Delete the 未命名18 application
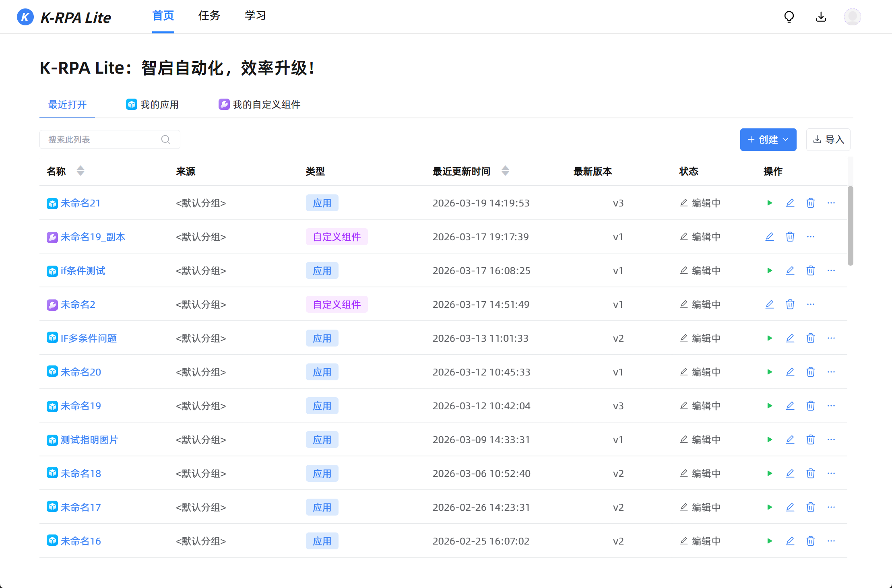Image resolution: width=892 pixels, height=588 pixels. pos(811,473)
